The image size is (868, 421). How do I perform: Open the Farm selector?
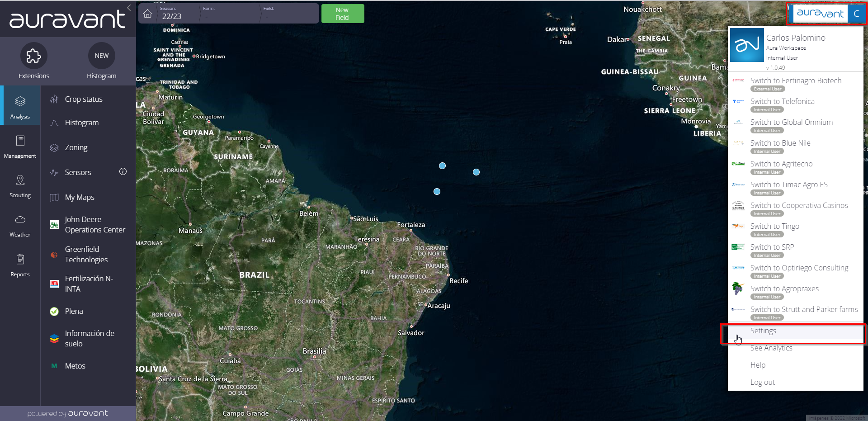click(x=230, y=14)
